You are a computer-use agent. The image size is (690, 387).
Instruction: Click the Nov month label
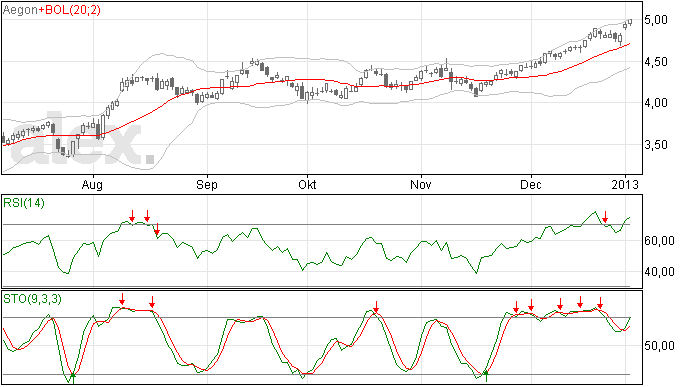pos(421,184)
